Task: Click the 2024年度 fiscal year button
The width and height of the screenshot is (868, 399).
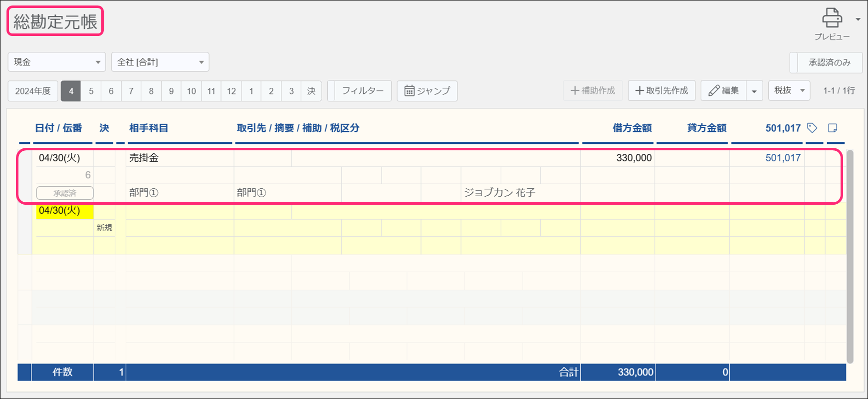Action: [33, 91]
